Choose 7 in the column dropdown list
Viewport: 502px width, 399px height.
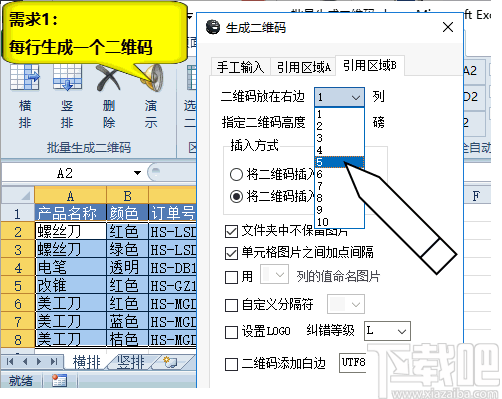click(x=339, y=186)
